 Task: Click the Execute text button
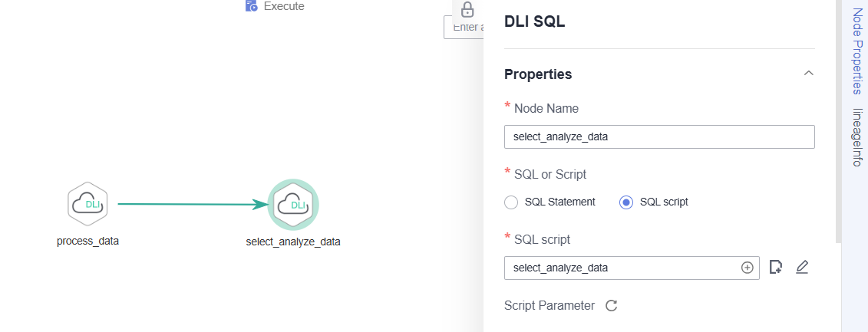tap(284, 6)
